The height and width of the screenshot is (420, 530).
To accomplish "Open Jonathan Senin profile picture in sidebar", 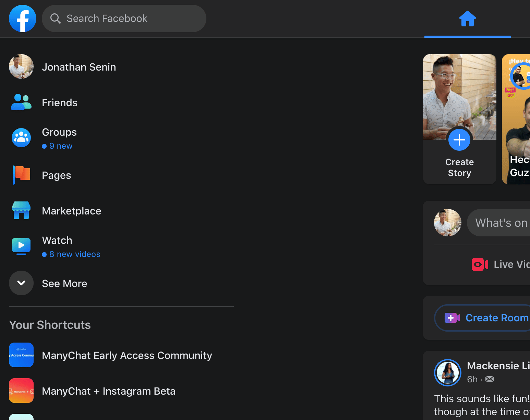I will [x=21, y=66].
